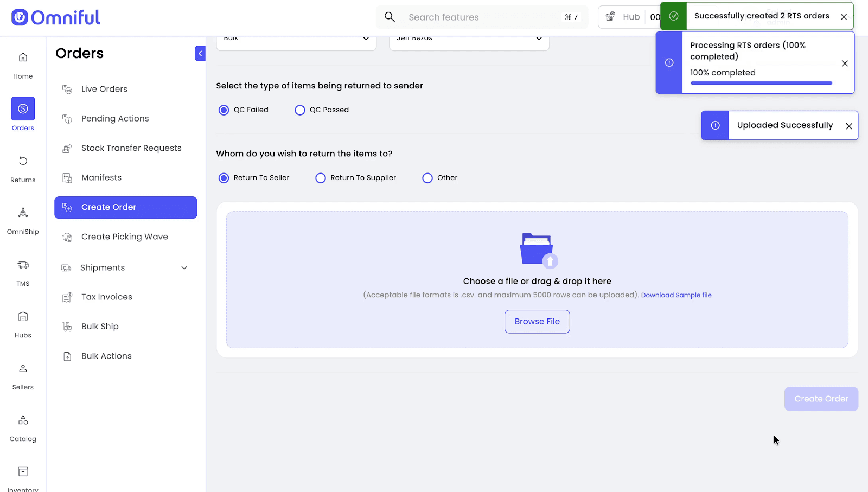Open Live Orders menu item
The height and width of the screenshot is (492, 868).
104,89
